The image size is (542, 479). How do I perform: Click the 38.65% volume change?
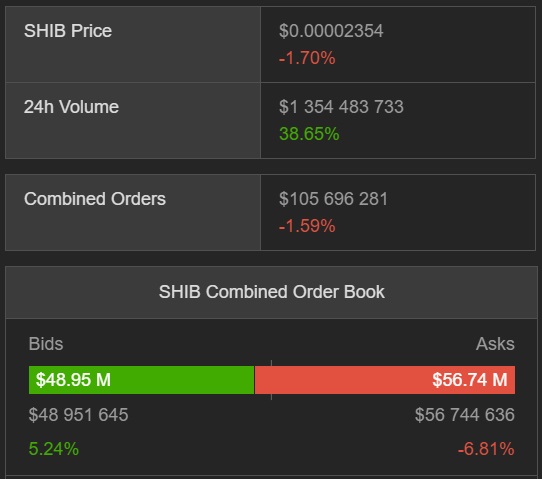click(309, 134)
